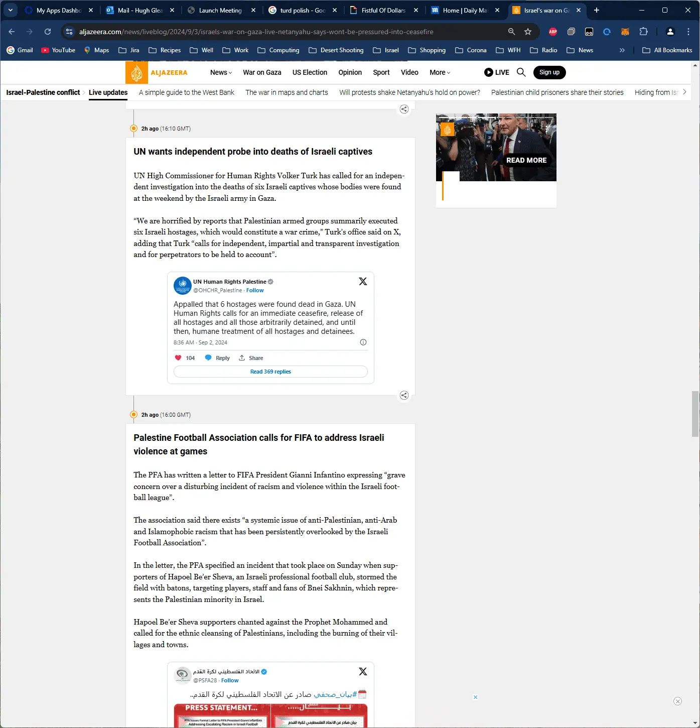Show more hidden bookmarks chevron

(x=622, y=50)
